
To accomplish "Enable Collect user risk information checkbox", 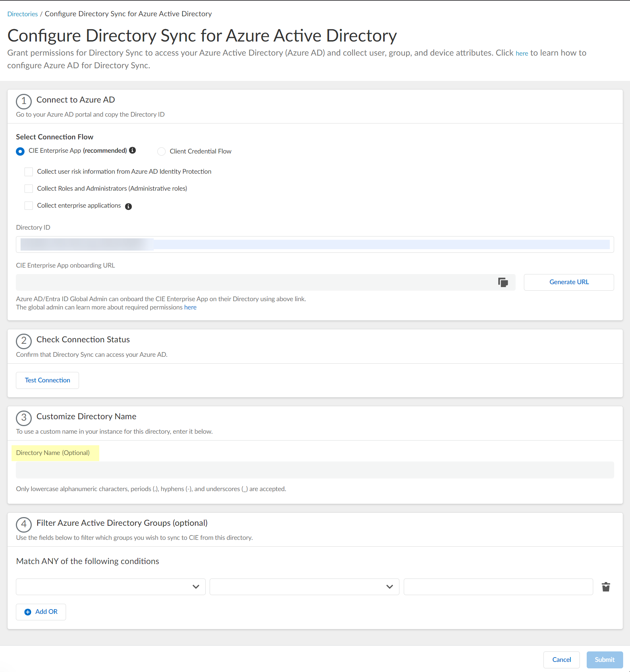I will [x=29, y=172].
